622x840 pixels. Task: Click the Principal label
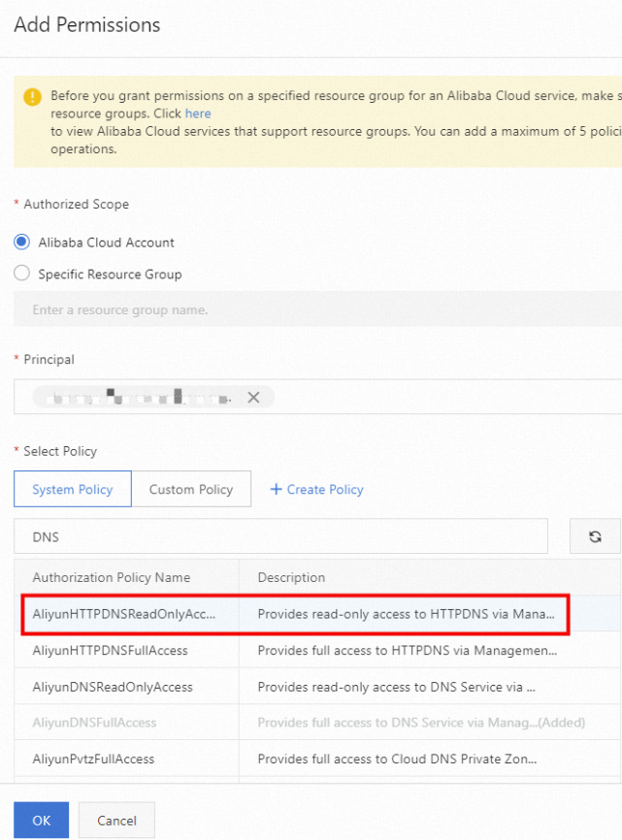click(49, 360)
